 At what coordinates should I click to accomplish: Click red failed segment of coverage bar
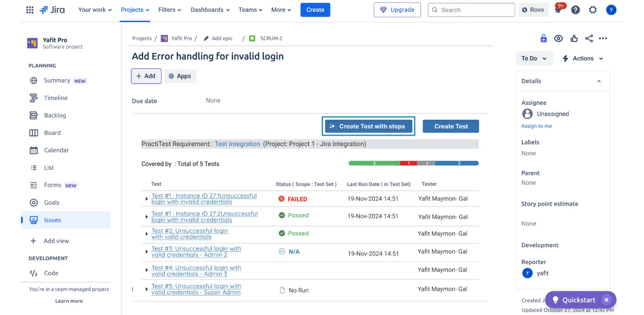tap(408, 163)
